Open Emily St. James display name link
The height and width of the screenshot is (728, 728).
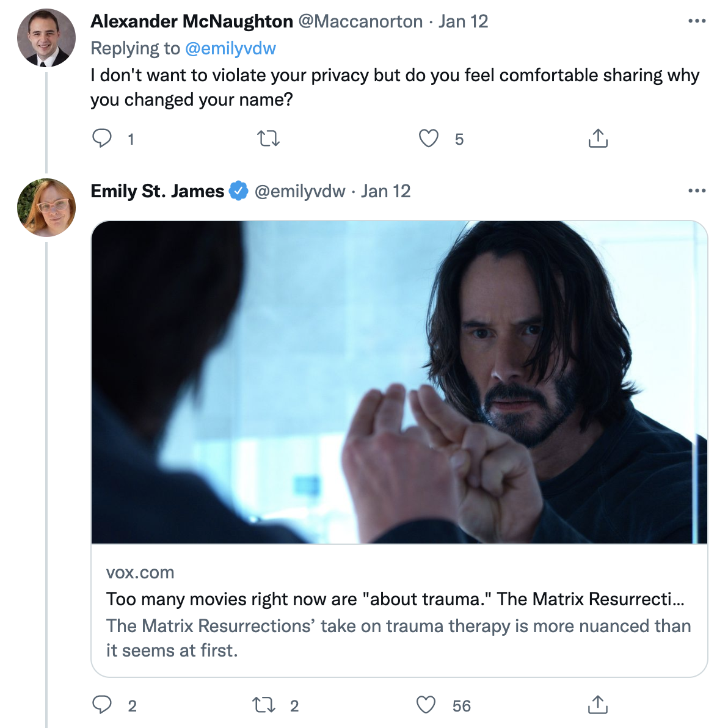pyautogui.click(x=157, y=191)
